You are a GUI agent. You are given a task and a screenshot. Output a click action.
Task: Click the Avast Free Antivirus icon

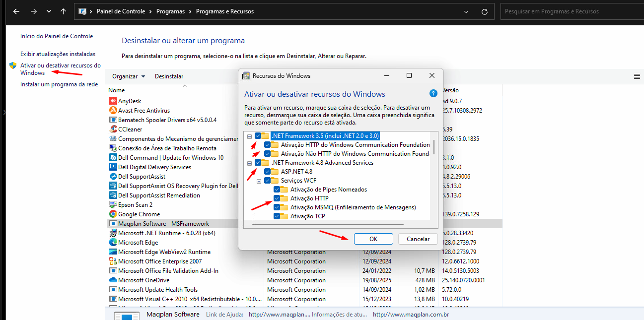tap(113, 111)
